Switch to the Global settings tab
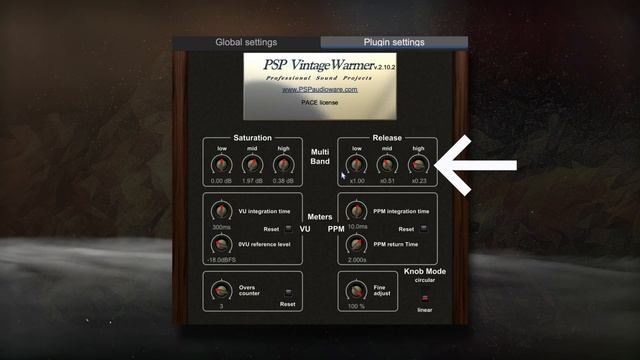 point(246,42)
